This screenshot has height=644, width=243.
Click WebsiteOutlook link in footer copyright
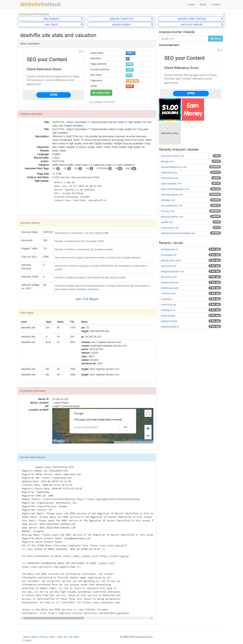pyautogui.click(x=144, y=637)
